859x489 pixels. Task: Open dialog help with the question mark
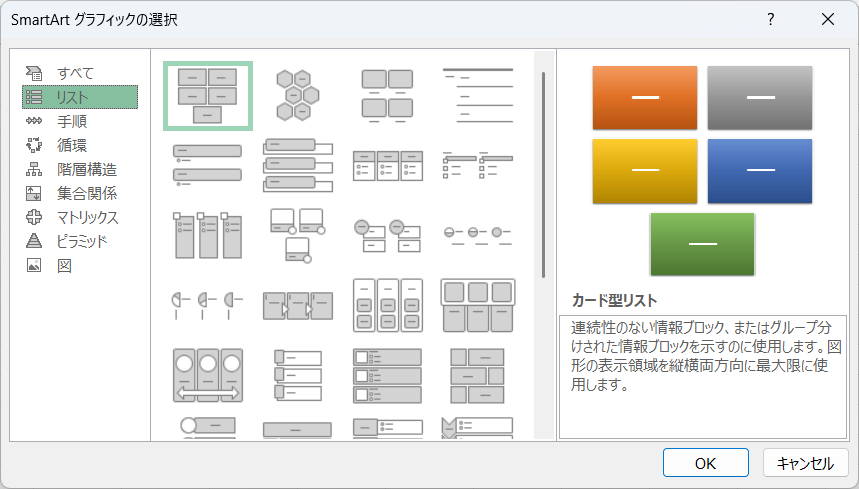click(770, 19)
